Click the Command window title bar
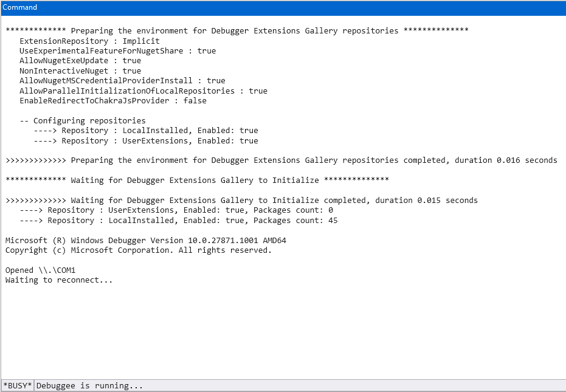Image resolution: width=566 pixels, height=392 pixels. click(283, 7)
